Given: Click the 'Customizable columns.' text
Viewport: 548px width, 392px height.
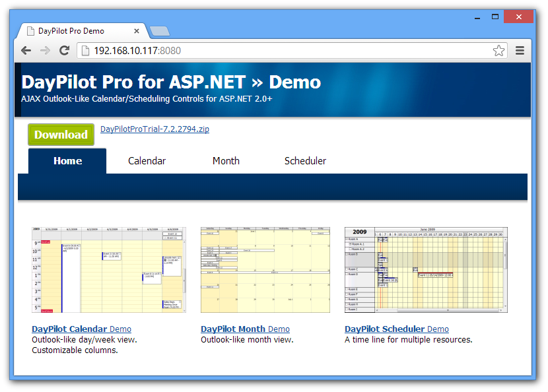Looking at the screenshot, I should click(x=75, y=350).
